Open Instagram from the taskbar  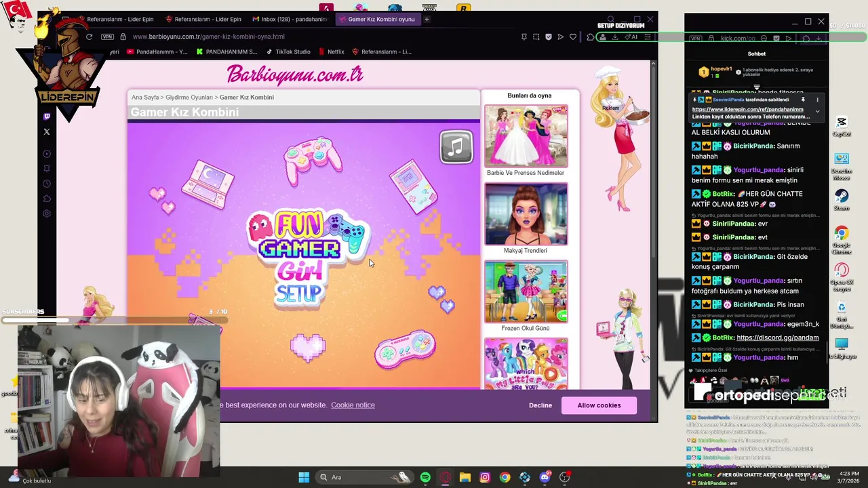click(485, 477)
